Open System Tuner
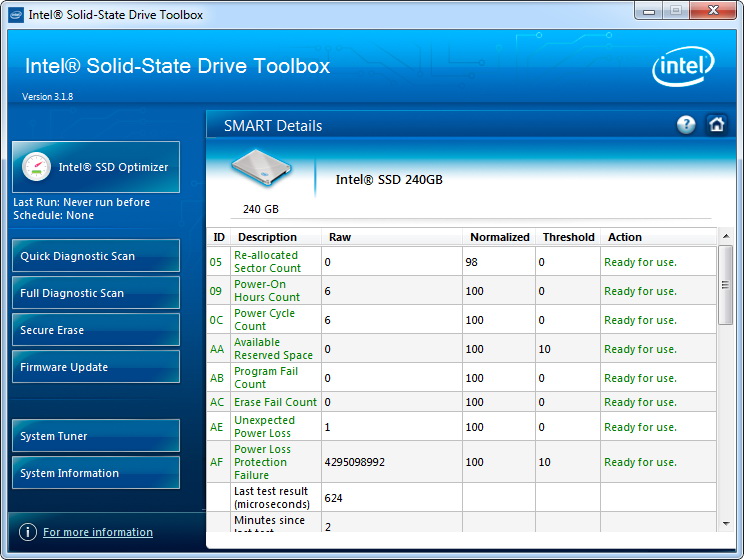The width and height of the screenshot is (744, 560). [96, 436]
